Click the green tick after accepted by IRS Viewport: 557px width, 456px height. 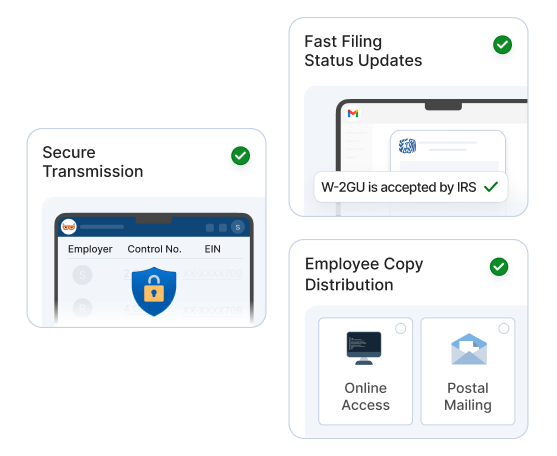(491, 187)
